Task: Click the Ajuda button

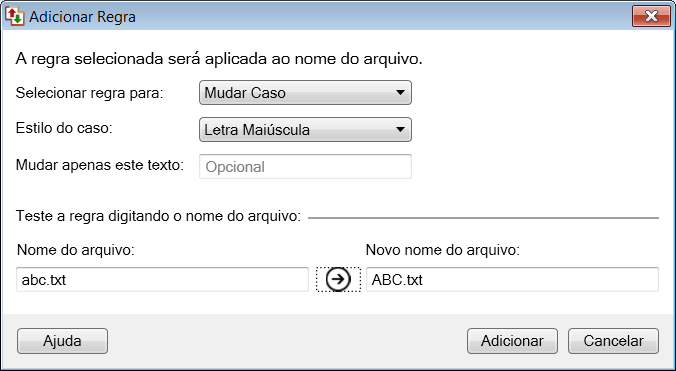Action: [63, 341]
